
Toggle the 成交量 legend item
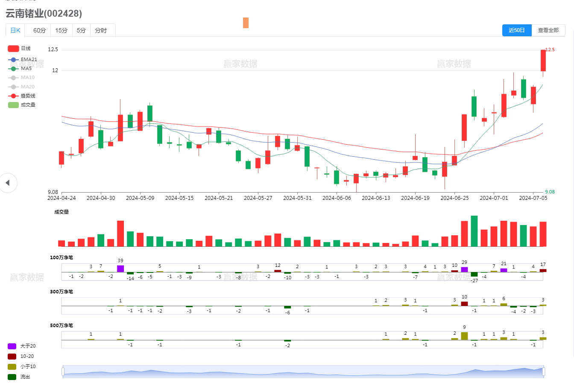[21, 105]
